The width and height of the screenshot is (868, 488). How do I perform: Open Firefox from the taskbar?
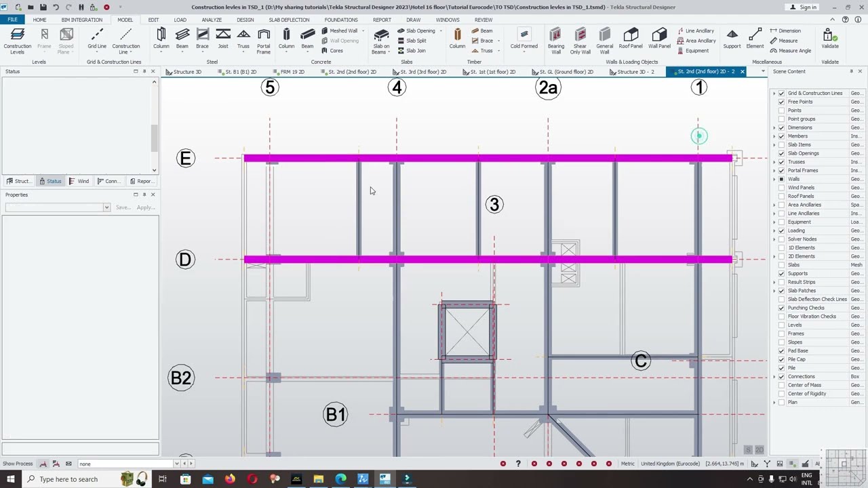(x=230, y=479)
